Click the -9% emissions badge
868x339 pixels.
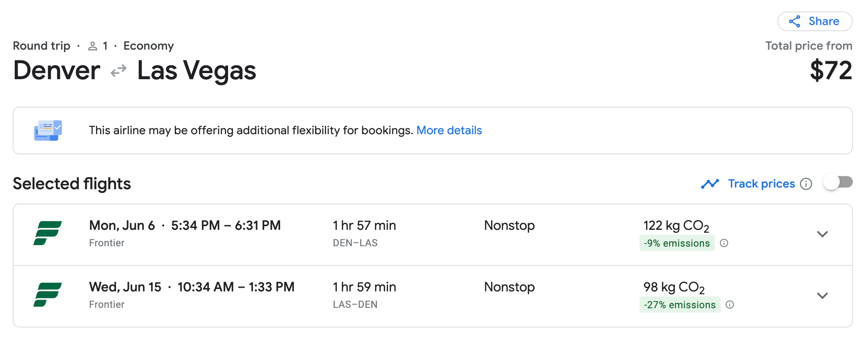(676, 243)
